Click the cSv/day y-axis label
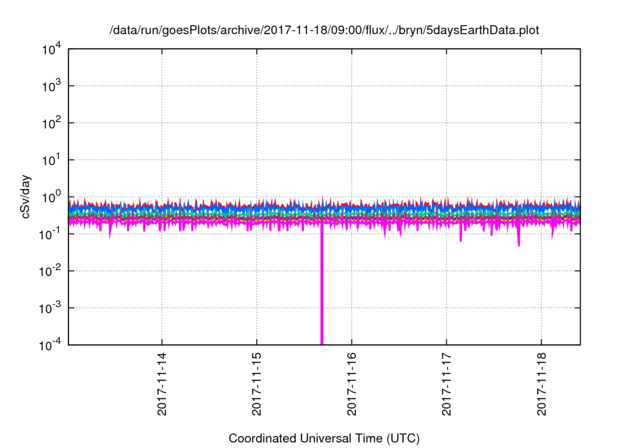Viewport: 640px width, 448px height. (x=26, y=197)
